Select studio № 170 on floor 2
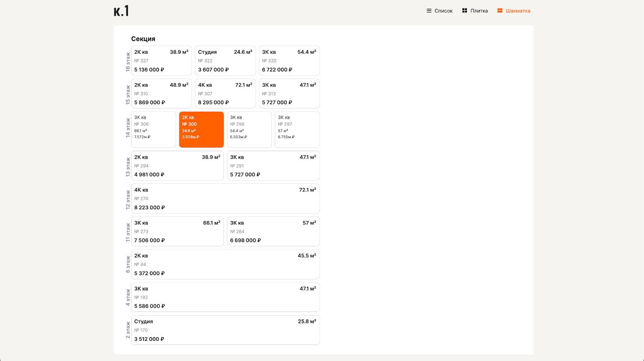Image resolution: width=644 pixels, height=361 pixels. (225, 330)
